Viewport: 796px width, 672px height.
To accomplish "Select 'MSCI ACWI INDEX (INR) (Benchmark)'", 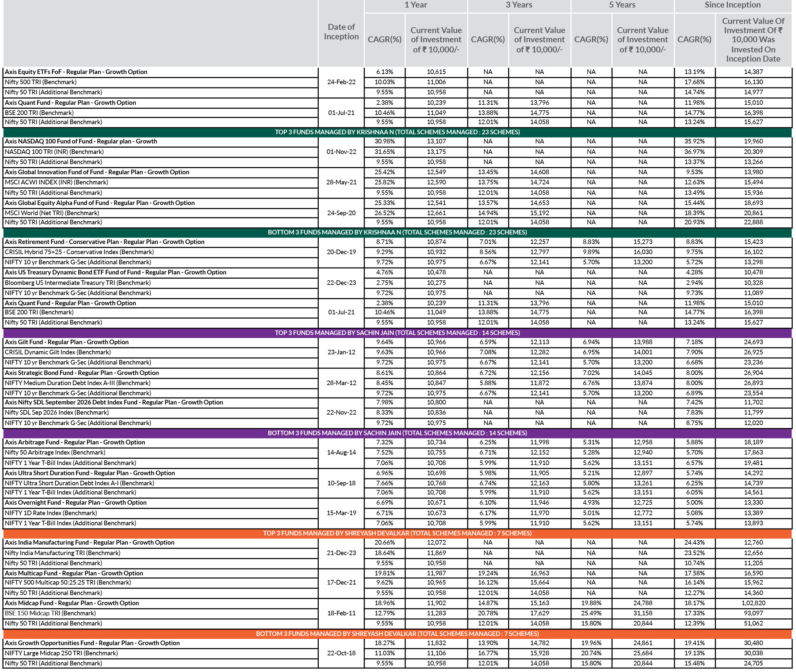I will coord(56,182).
